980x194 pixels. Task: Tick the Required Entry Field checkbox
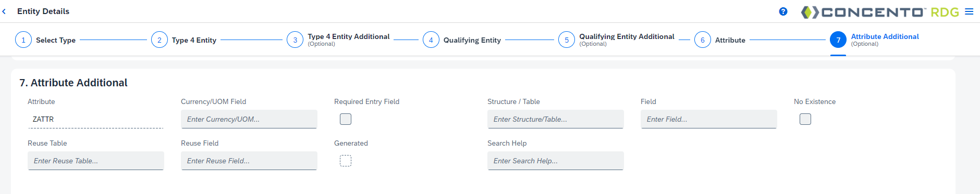click(x=346, y=119)
